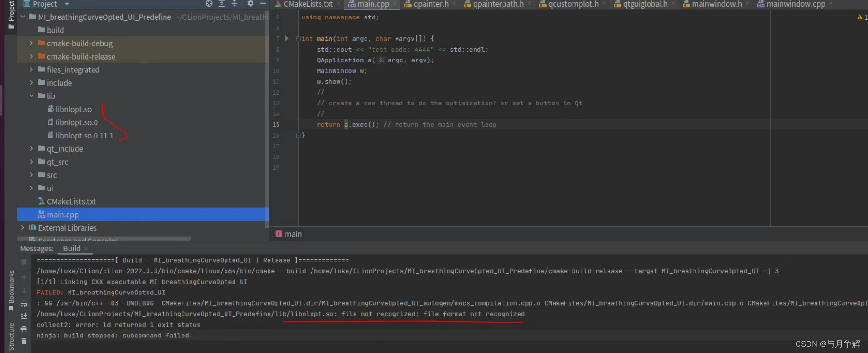Close the Build messages tab
This screenshot has width=868, height=353.
[86, 249]
